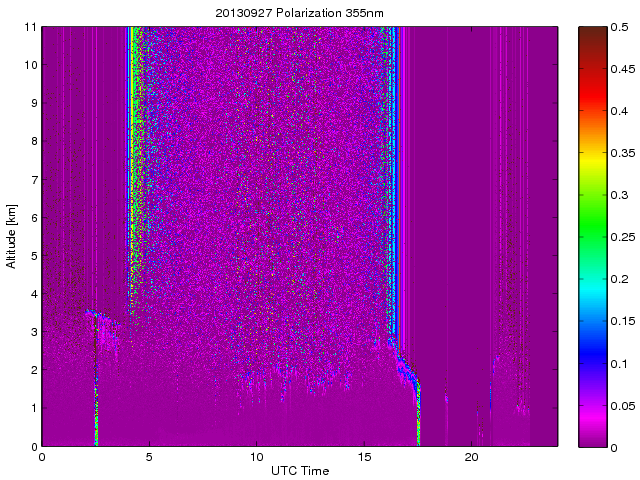Click x-axis tick label '15'
640x480 pixels.
(x=364, y=457)
